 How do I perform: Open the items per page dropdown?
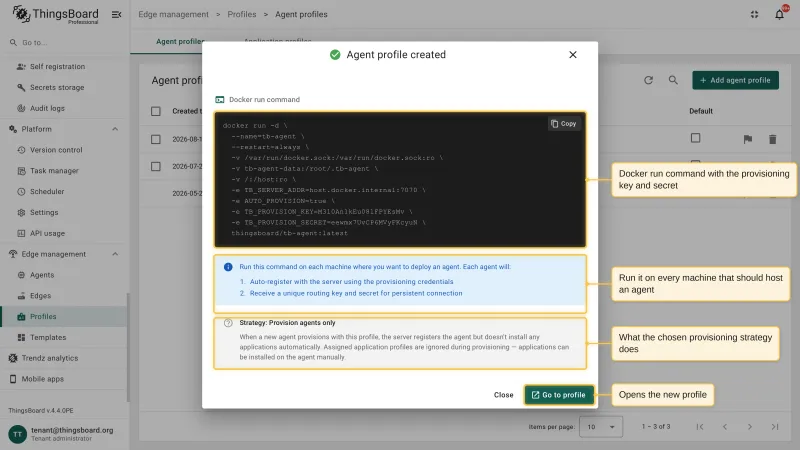point(601,427)
